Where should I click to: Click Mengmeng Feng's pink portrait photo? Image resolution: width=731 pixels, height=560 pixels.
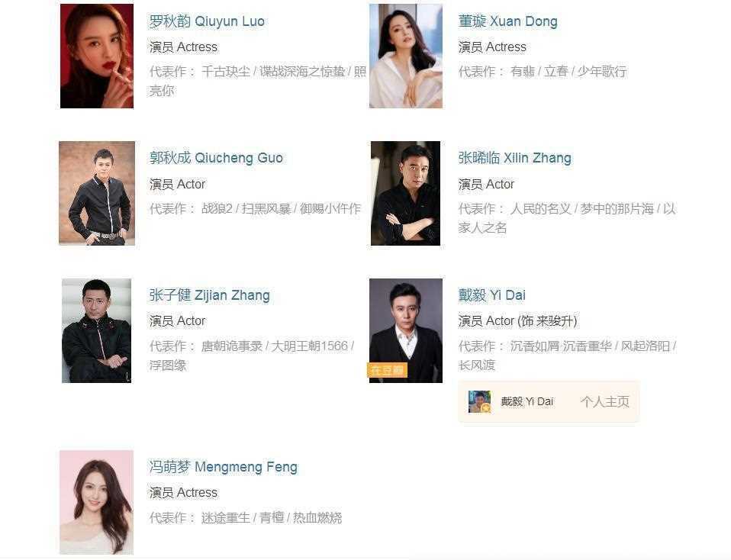tap(96, 503)
